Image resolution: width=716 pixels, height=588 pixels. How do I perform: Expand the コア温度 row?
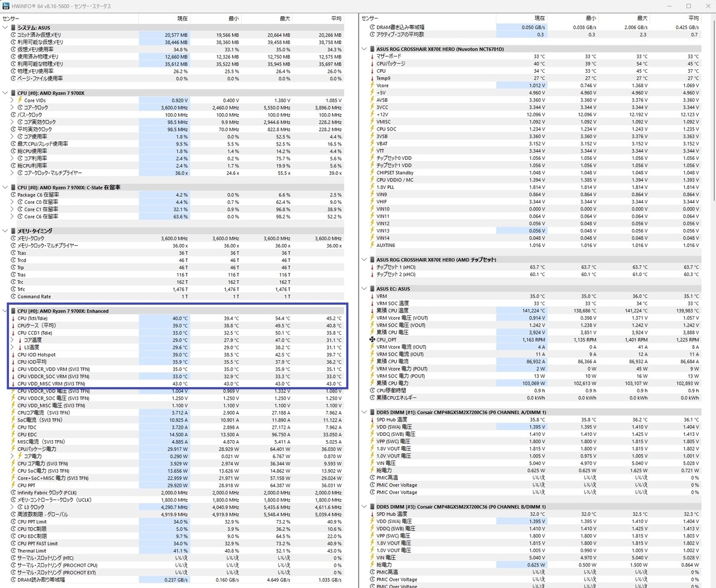pyautogui.click(x=13, y=340)
